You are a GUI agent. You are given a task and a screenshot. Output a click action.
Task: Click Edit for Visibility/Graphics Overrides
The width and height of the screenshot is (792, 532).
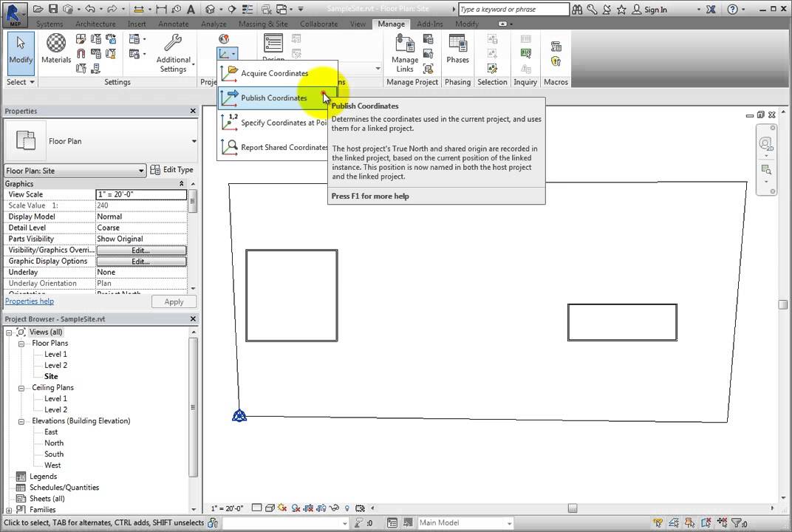point(141,250)
